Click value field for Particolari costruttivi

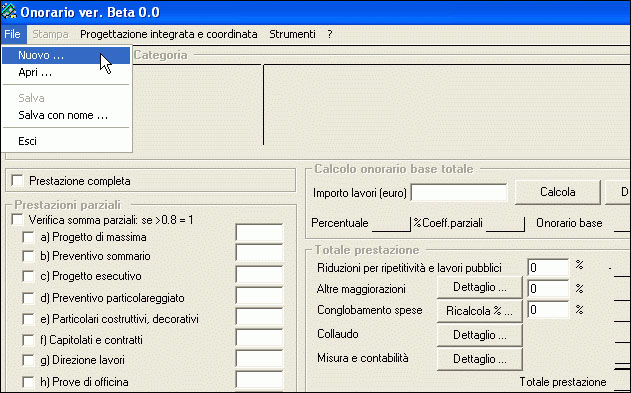pyautogui.click(x=259, y=317)
